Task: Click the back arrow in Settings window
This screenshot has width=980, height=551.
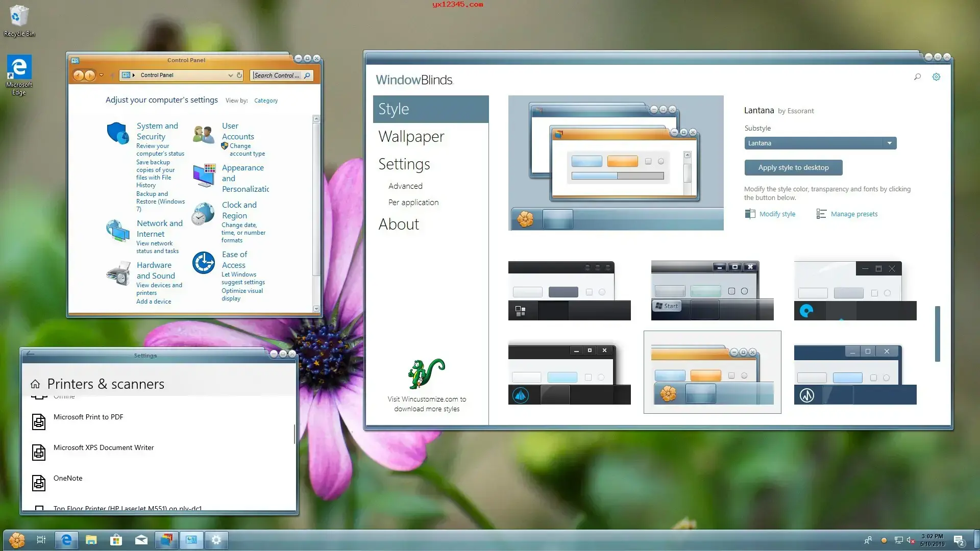Action: (x=30, y=353)
